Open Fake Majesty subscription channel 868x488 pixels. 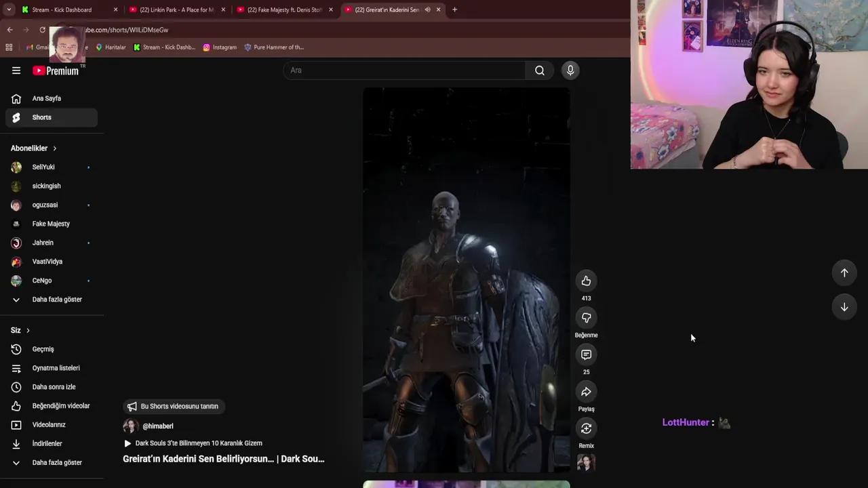point(52,224)
